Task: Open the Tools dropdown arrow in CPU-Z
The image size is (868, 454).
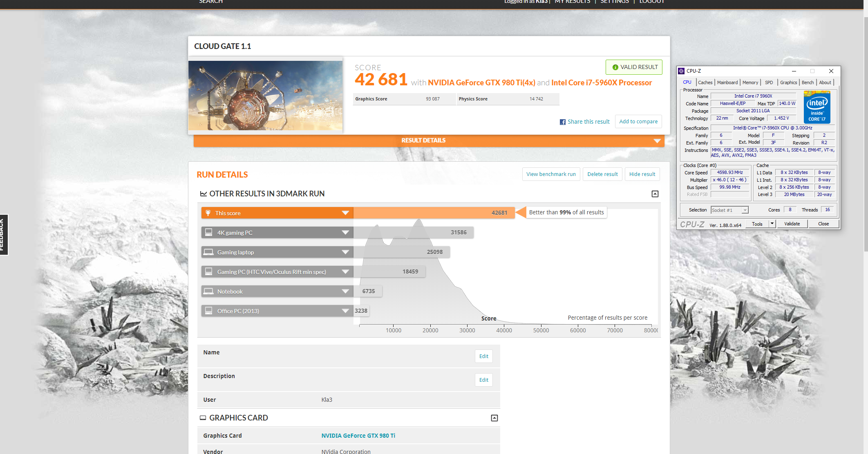Action: click(772, 224)
